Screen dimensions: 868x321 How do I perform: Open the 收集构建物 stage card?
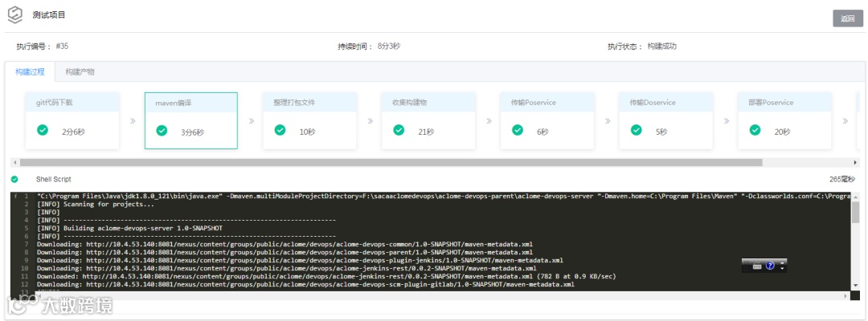pos(428,120)
